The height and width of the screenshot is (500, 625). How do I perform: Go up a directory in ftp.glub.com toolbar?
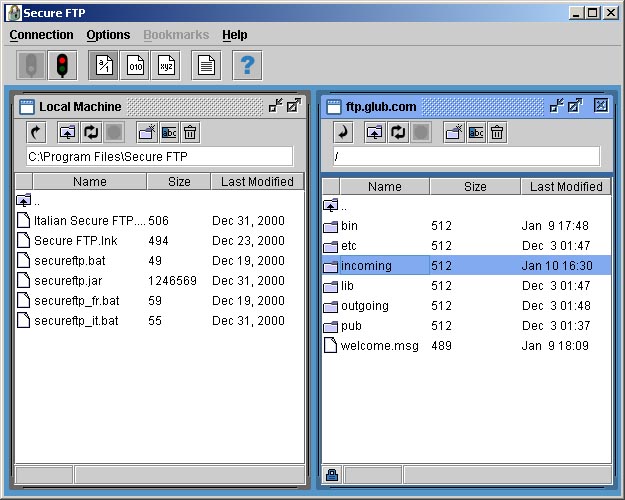point(374,132)
